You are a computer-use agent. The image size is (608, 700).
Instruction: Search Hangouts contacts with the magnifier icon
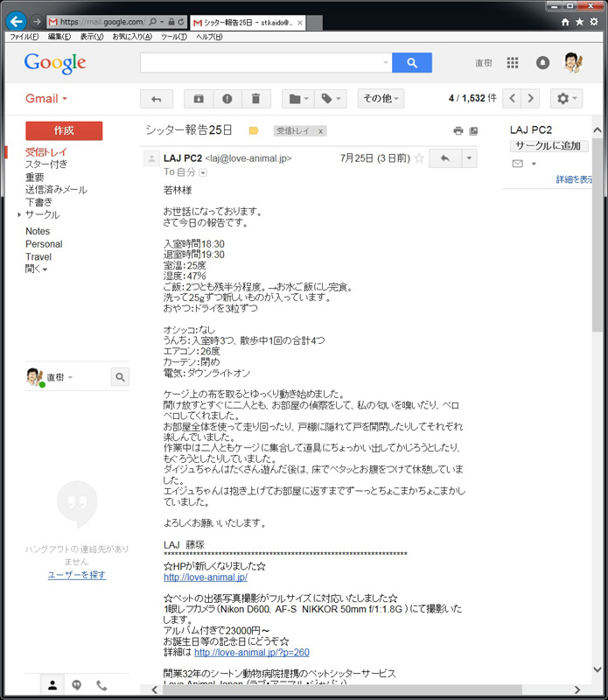pyautogui.click(x=121, y=377)
